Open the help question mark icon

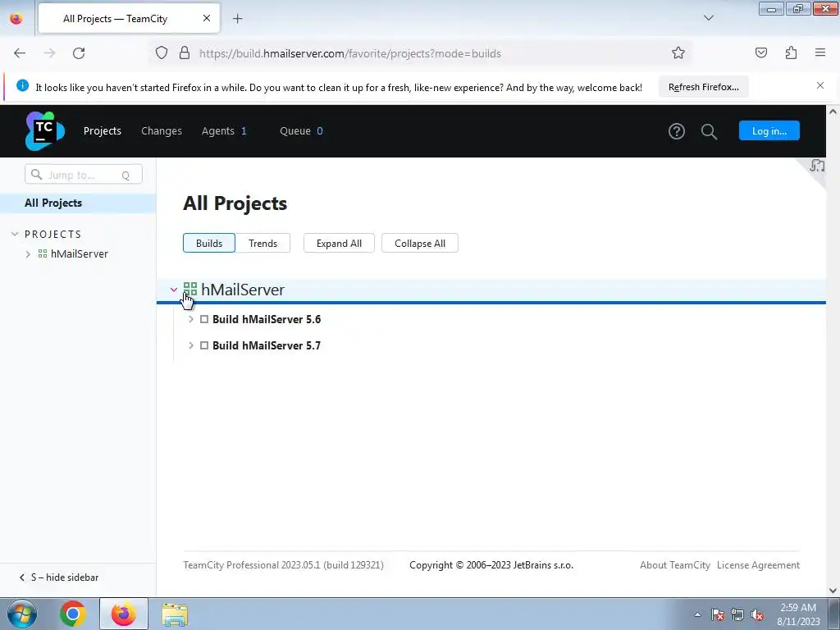(x=676, y=131)
